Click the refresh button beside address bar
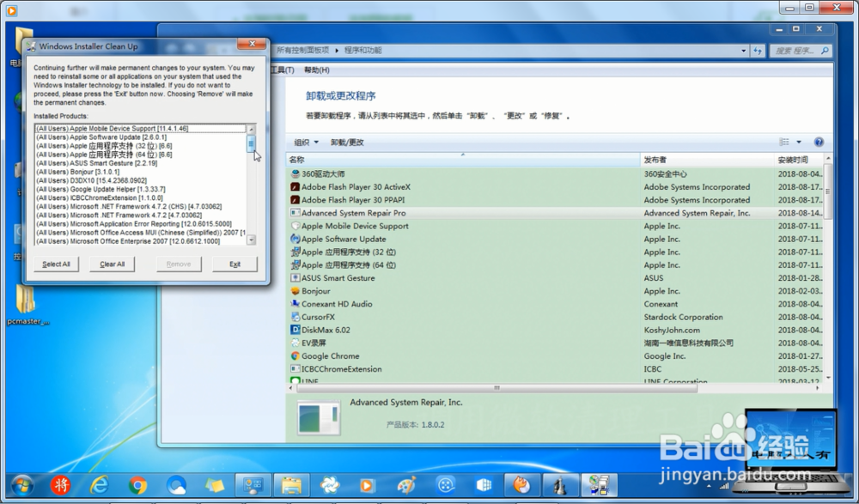859x504 pixels. [x=758, y=51]
